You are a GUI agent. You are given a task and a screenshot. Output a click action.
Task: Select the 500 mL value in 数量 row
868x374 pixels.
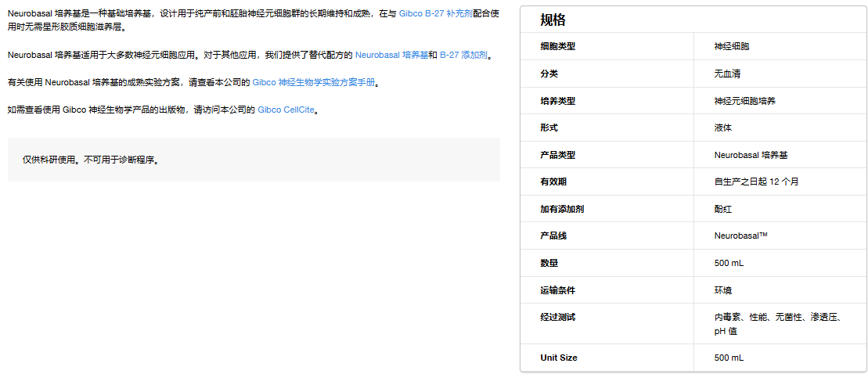(x=729, y=264)
